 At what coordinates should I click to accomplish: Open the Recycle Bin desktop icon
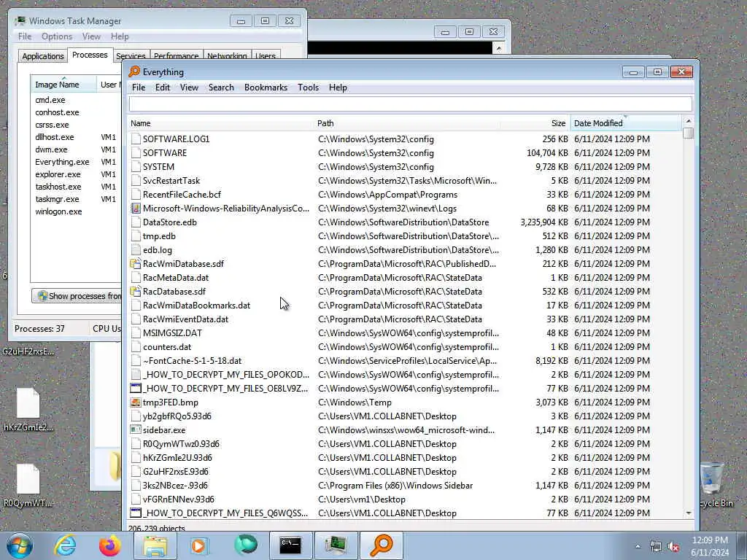point(713,483)
